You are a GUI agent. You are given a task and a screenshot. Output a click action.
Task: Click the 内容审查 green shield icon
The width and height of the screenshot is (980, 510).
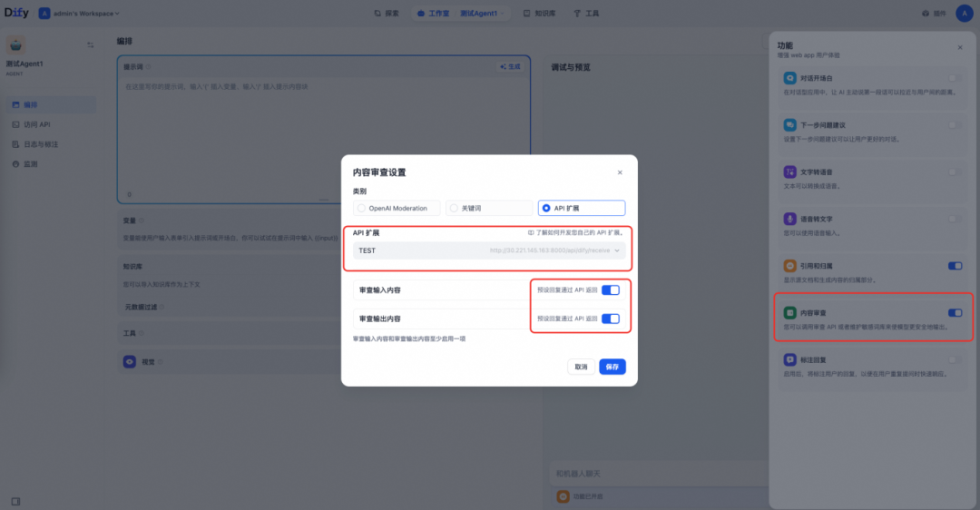click(790, 312)
